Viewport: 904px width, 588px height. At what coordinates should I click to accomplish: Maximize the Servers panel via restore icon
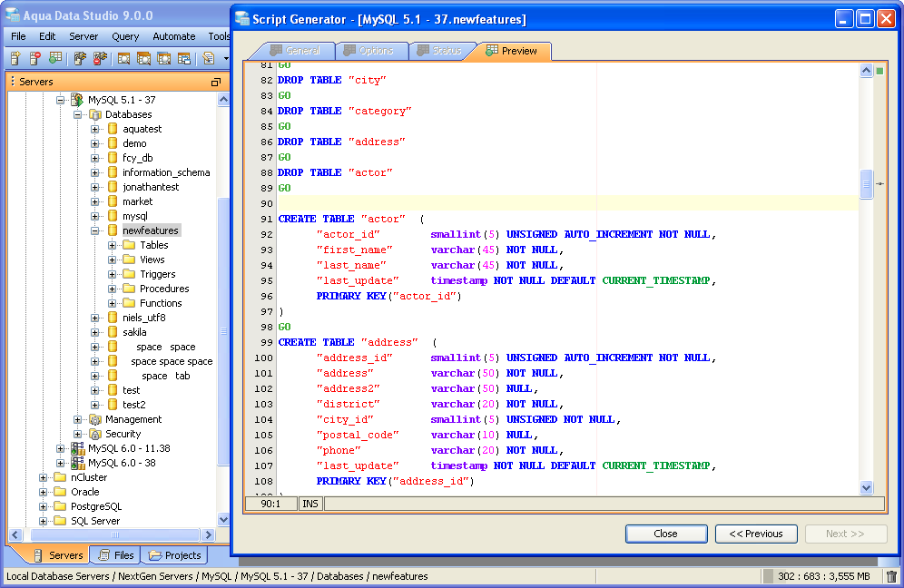216,82
